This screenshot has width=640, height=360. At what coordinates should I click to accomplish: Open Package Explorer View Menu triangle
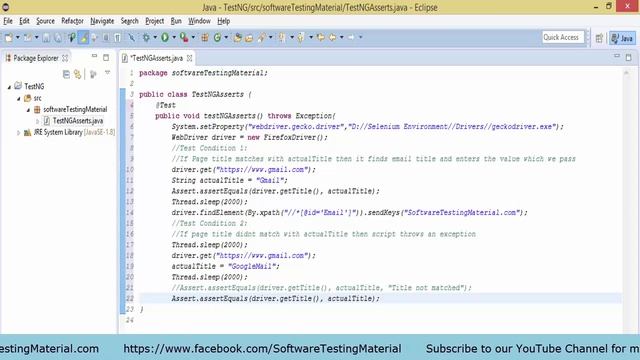point(107,73)
